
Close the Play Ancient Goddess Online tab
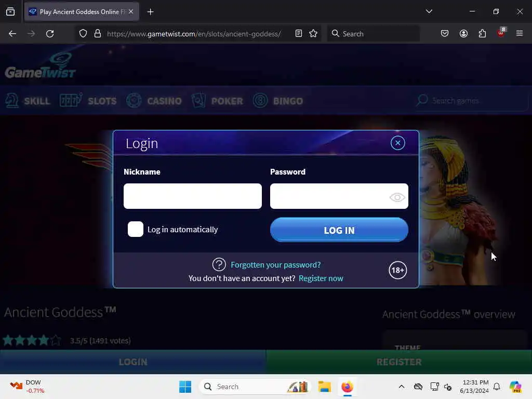tap(131, 11)
